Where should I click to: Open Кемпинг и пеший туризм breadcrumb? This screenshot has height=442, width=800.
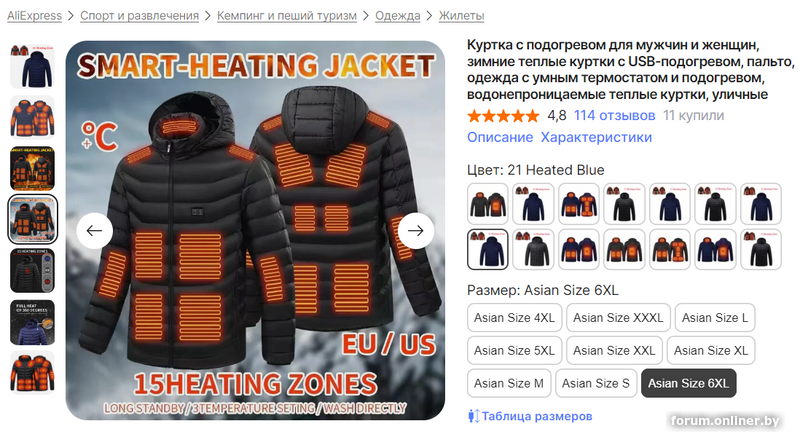click(287, 16)
